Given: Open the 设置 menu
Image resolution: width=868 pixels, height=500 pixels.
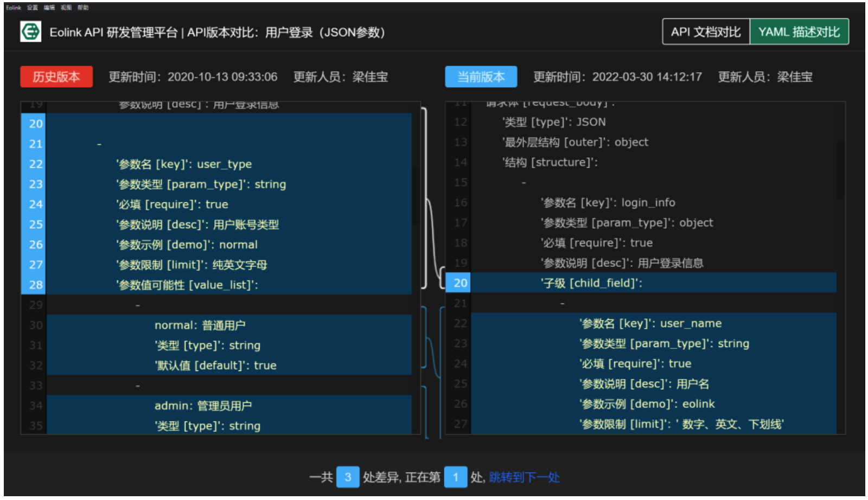Looking at the screenshot, I should [33, 8].
